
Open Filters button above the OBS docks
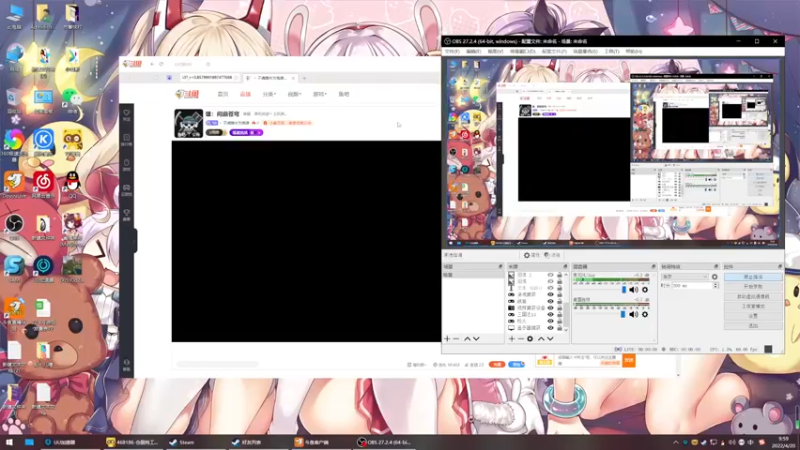click(x=552, y=255)
